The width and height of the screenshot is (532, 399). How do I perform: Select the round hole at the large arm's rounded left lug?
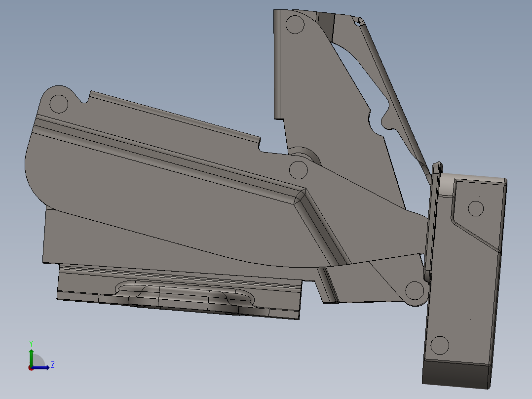59,104
